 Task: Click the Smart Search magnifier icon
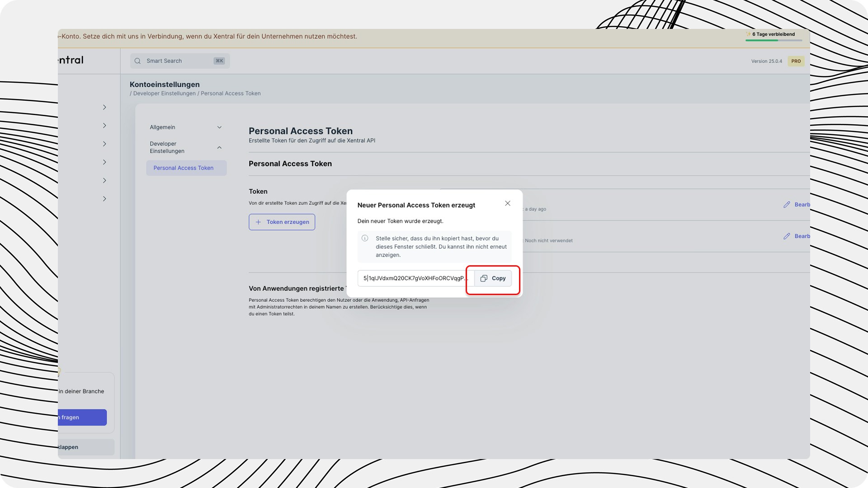pyautogui.click(x=137, y=61)
